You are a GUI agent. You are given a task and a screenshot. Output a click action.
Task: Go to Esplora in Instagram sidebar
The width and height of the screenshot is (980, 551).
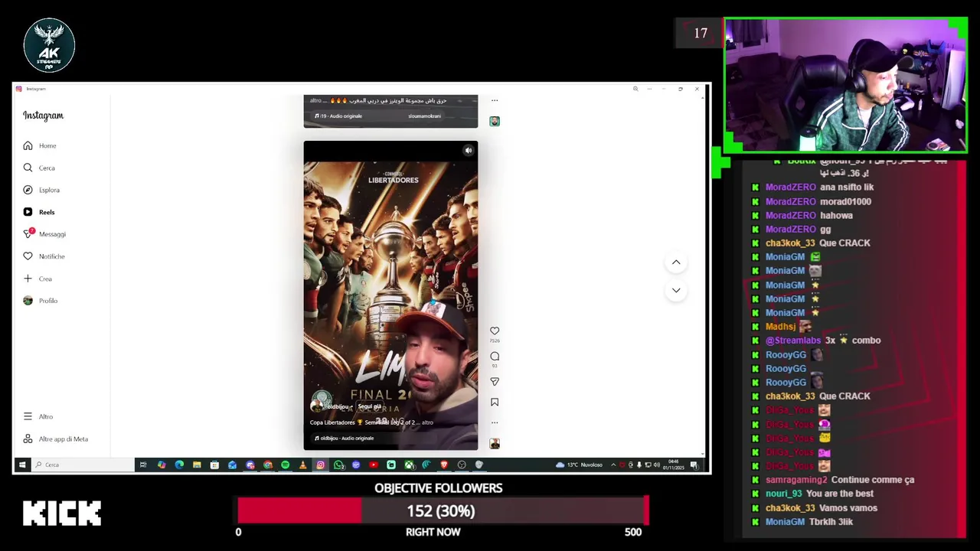41,190
